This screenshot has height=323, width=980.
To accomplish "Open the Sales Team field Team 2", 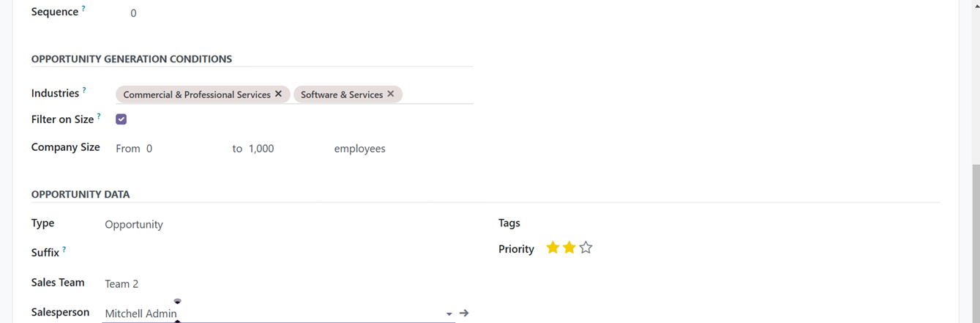I will 280,284.
